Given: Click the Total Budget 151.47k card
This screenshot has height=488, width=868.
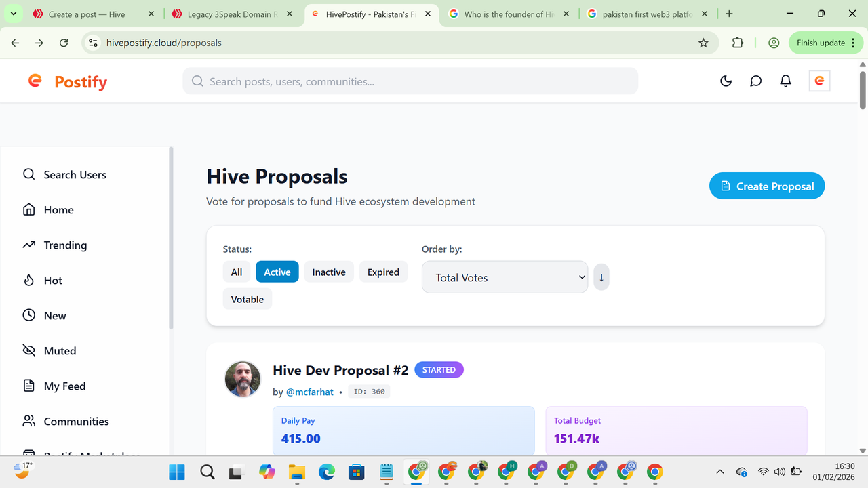Looking at the screenshot, I should (677, 431).
